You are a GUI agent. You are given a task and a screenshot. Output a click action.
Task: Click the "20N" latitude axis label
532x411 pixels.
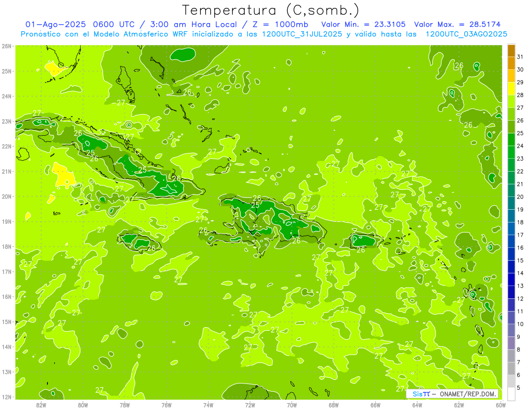[7, 196]
